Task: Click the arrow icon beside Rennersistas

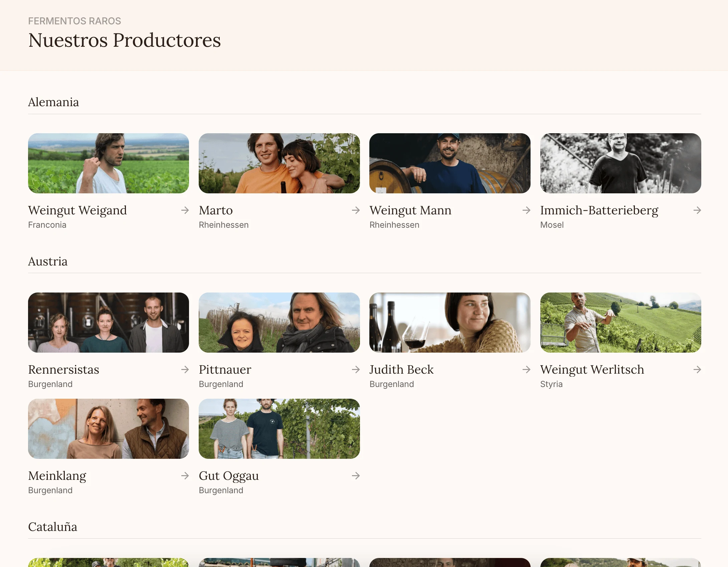Action: 185,369
